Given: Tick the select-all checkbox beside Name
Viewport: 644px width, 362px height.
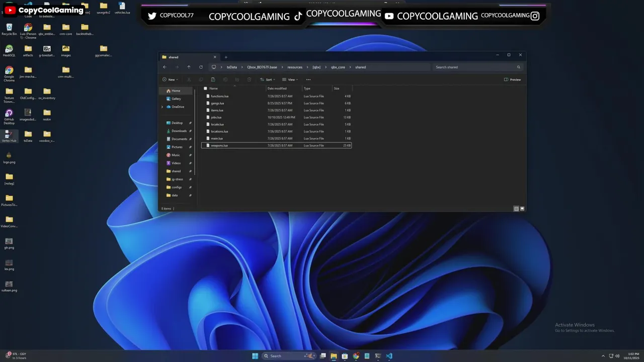Looking at the screenshot, I should [205, 88].
